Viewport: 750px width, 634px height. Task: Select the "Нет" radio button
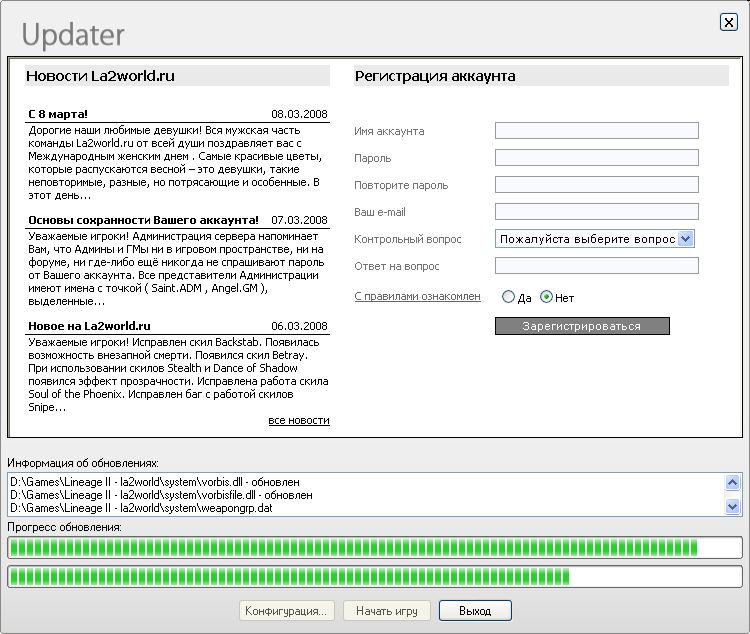(546, 297)
